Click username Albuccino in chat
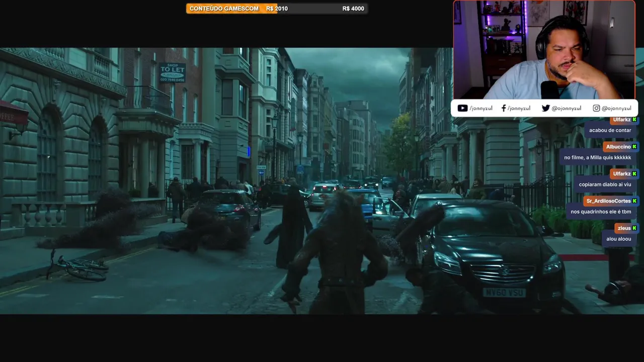 click(618, 147)
